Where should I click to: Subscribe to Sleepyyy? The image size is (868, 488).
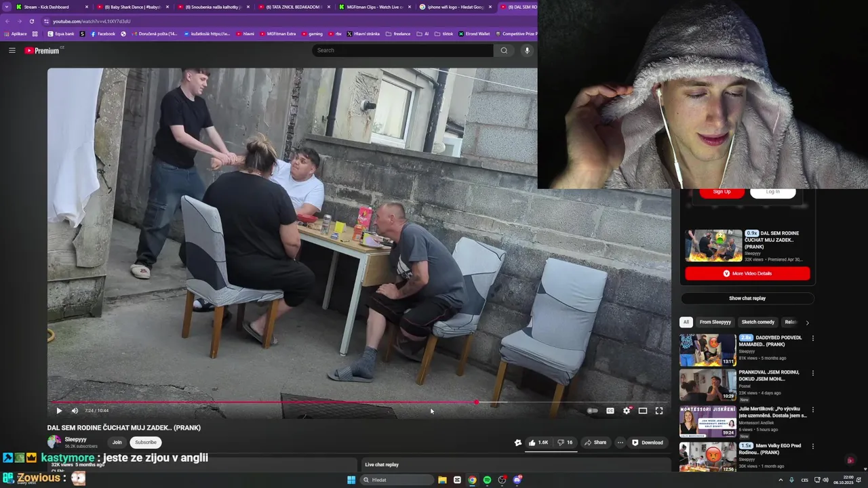point(146,443)
